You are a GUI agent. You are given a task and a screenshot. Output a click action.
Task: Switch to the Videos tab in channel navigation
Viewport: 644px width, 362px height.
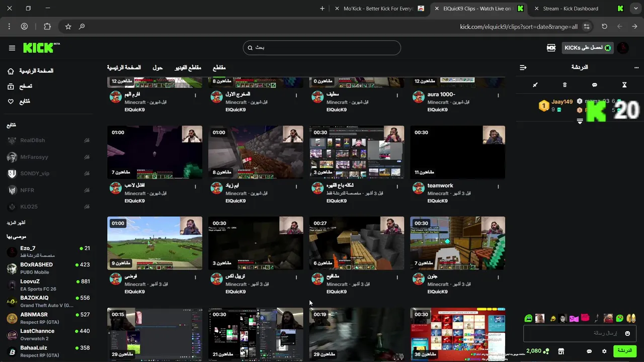coord(188,67)
